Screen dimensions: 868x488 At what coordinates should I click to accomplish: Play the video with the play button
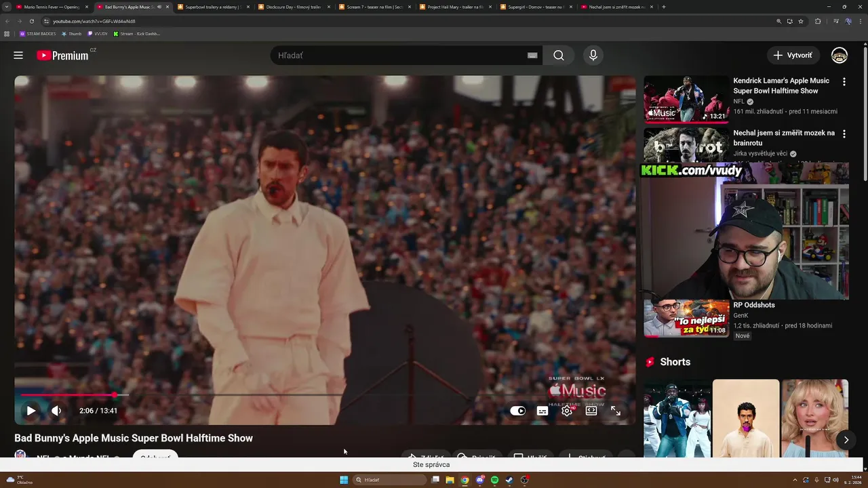tap(31, 411)
